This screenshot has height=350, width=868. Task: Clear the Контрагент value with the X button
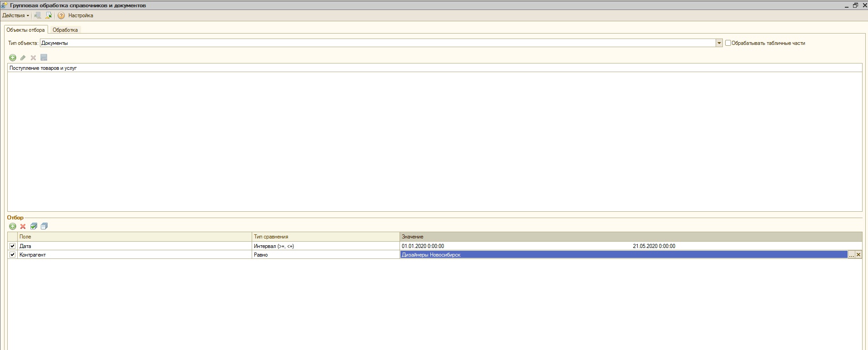[858, 255]
